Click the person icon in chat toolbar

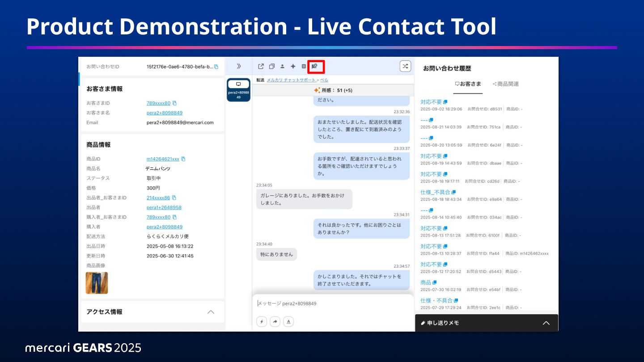click(282, 66)
